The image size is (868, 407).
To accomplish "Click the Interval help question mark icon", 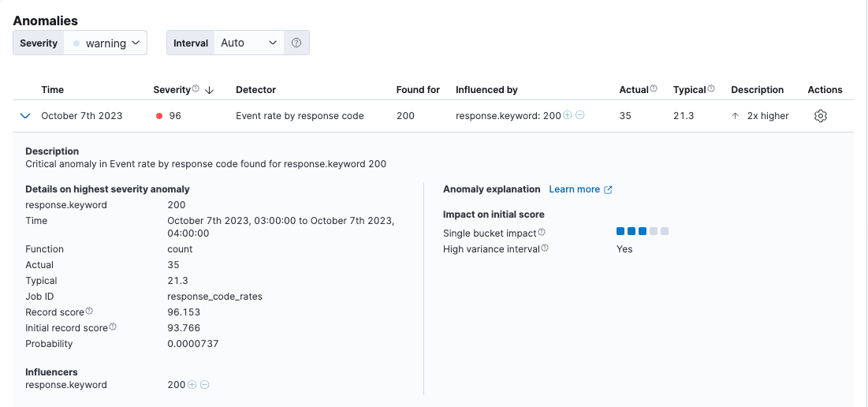I will coord(296,43).
